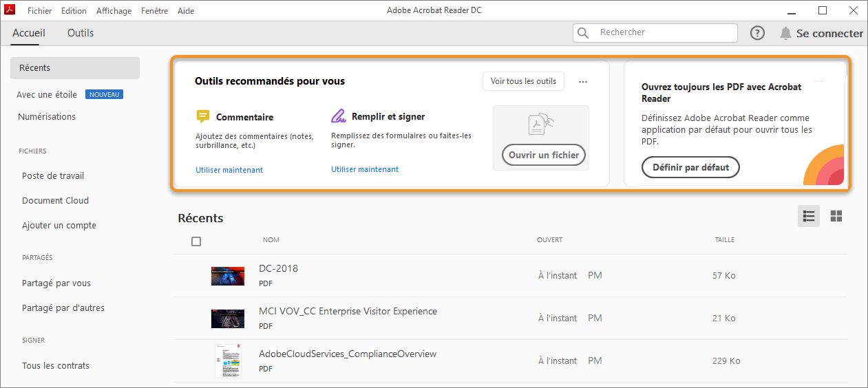Switch to the Outils tab
This screenshot has width=868, height=388.
coord(81,33)
